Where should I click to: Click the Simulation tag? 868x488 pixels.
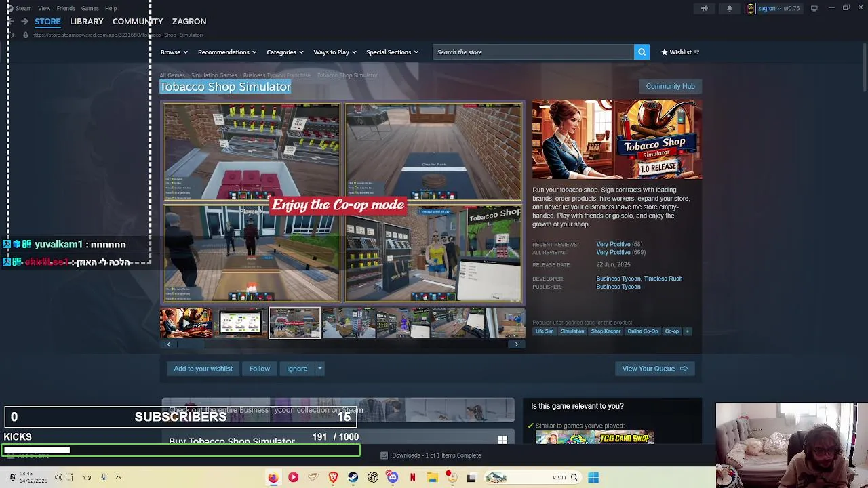coord(572,331)
